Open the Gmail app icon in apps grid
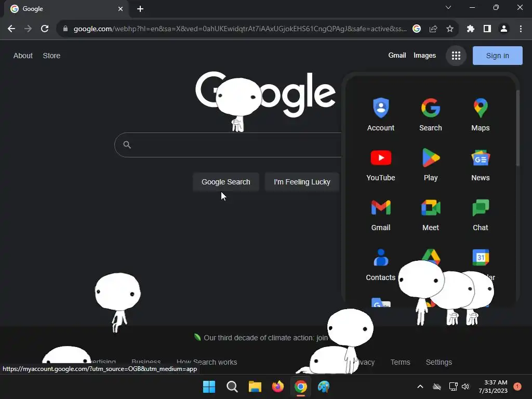 click(x=381, y=215)
